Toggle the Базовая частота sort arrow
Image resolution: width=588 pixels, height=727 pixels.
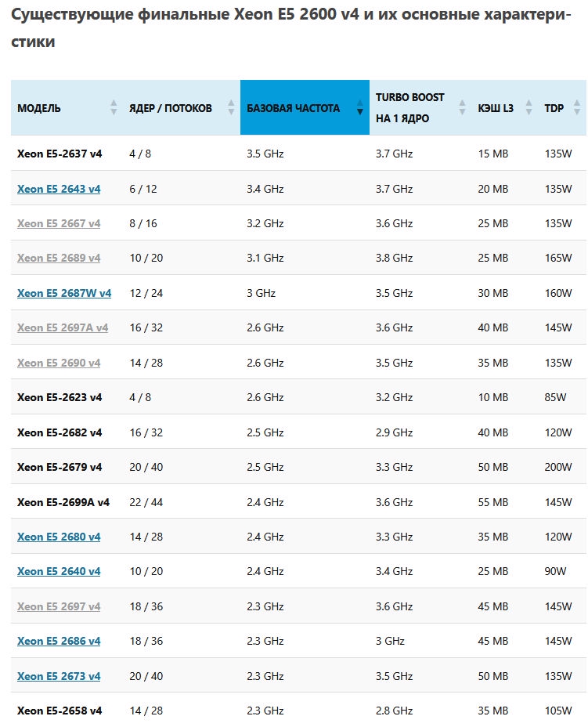360,108
